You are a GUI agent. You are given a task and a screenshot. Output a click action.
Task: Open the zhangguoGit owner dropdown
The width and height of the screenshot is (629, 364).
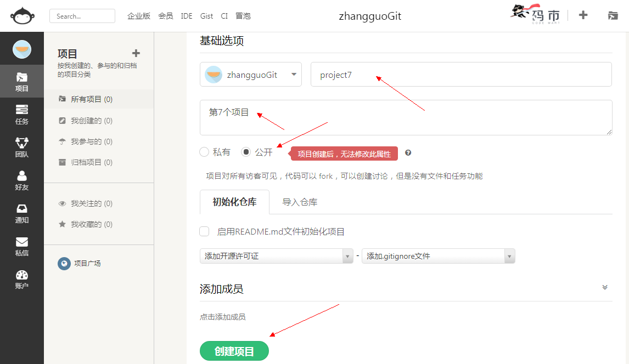pyautogui.click(x=251, y=75)
